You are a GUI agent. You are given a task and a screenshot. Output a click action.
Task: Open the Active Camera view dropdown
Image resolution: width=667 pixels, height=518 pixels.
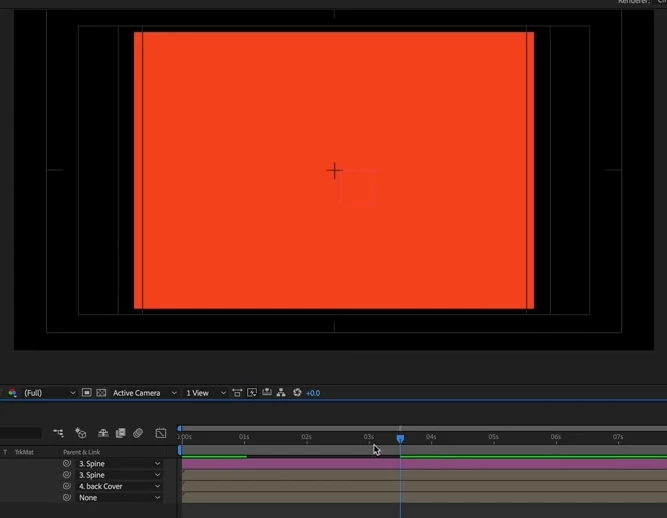145,393
